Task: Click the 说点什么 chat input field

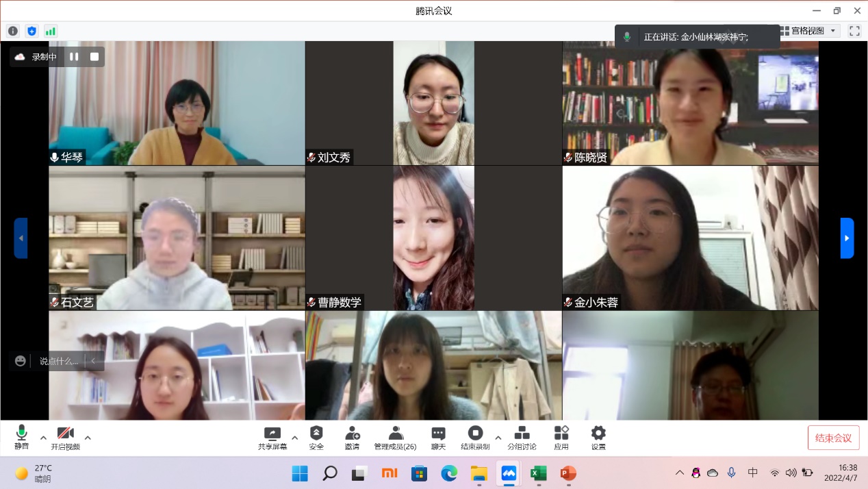Action: (x=59, y=361)
